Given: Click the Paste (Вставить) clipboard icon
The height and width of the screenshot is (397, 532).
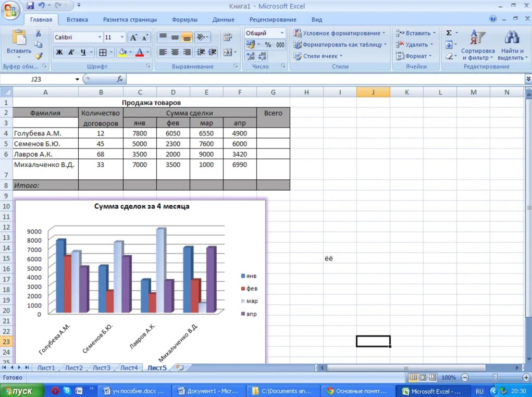Looking at the screenshot, I should pos(19,38).
